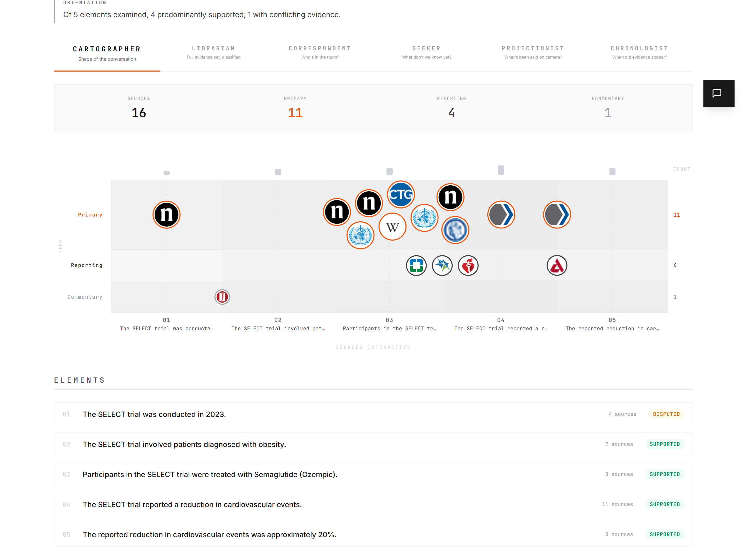The height and width of the screenshot is (560, 747).
Task: Click '8 sources' on the Semaglutide row
Action: 619,474
